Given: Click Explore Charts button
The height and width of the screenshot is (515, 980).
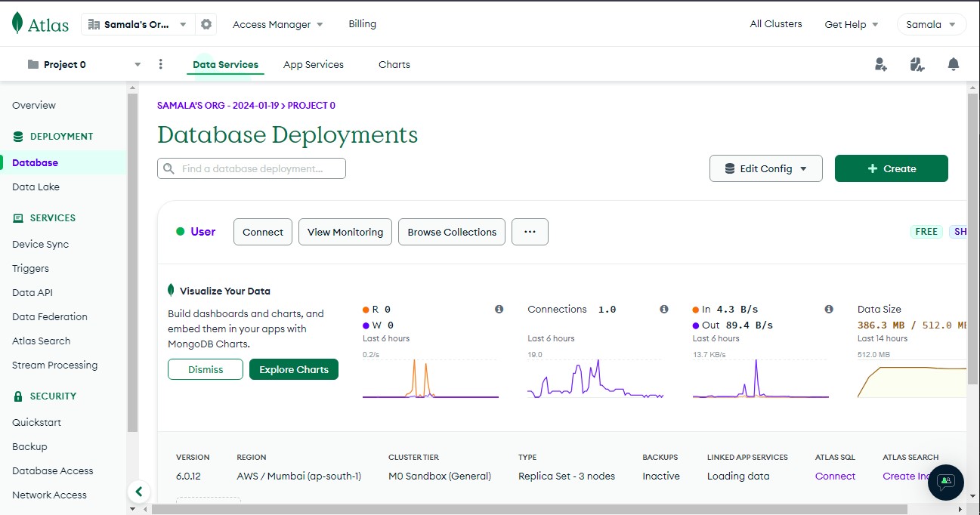Looking at the screenshot, I should click(294, 369).
